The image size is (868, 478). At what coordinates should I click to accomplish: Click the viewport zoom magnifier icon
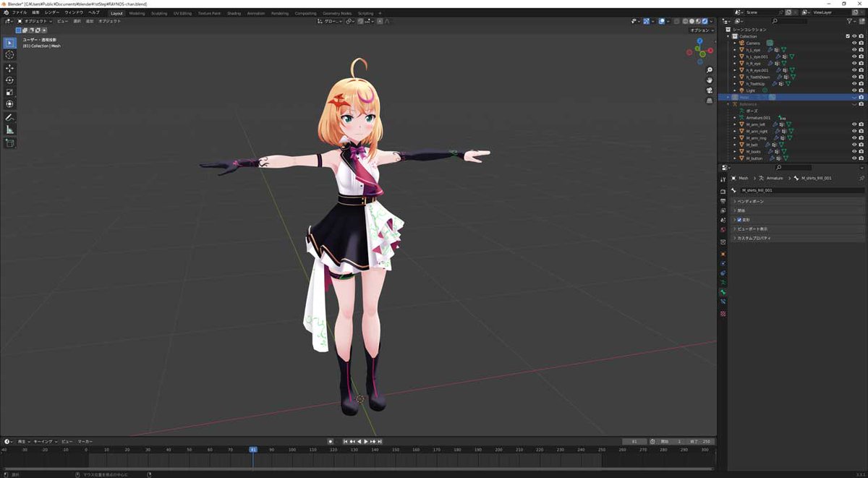[x=710, y=70]
